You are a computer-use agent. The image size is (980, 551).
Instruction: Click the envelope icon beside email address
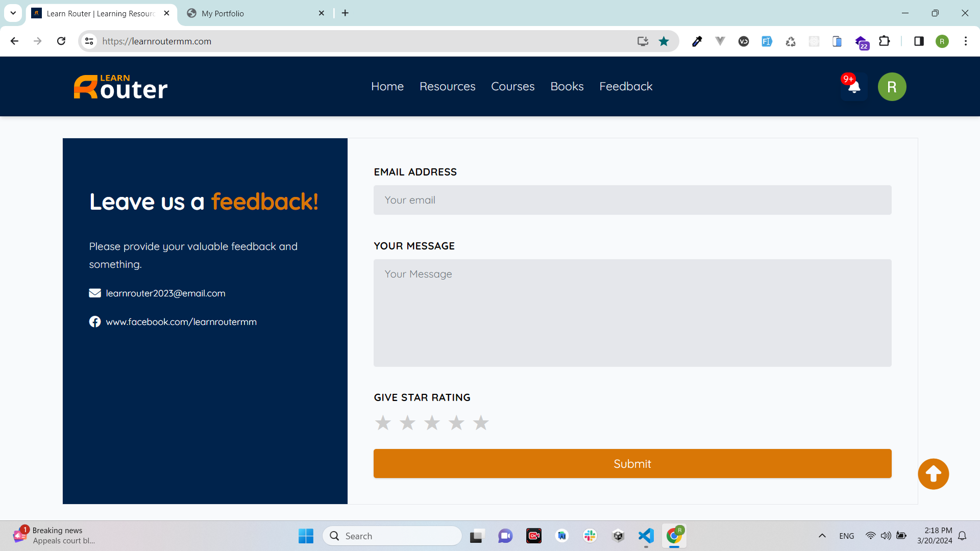tap(95, 293)
